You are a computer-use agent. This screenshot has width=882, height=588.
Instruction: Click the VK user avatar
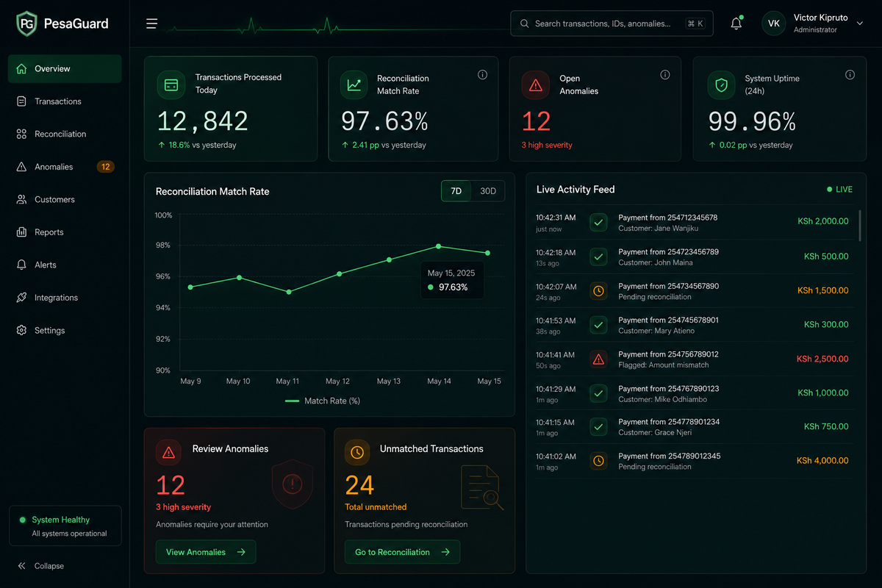[x=774, y=24]
